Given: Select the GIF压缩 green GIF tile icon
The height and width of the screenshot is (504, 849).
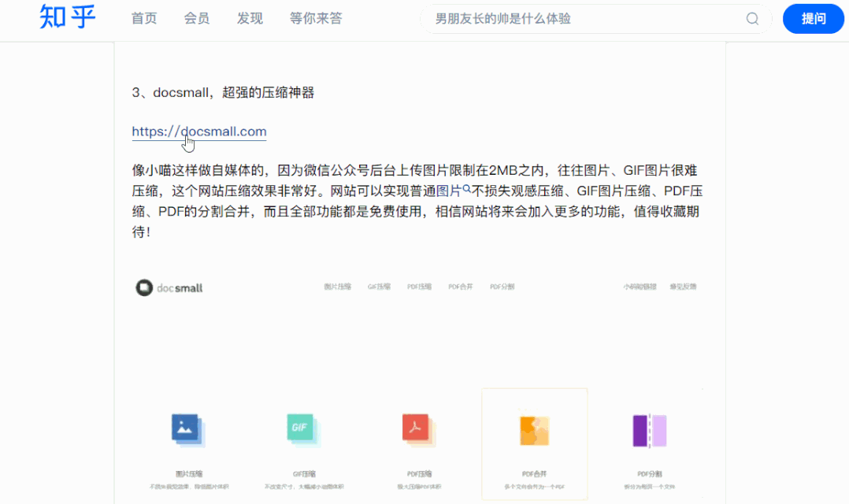Looking at the screenshot, I should 301,429.
